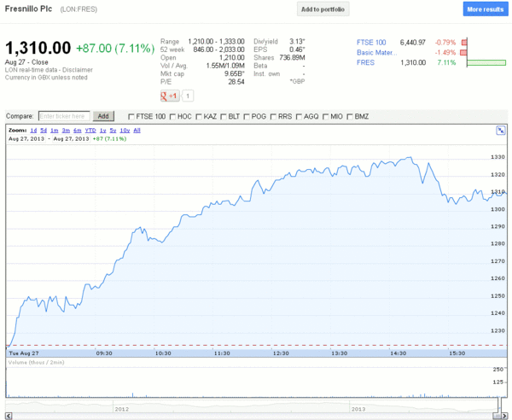
Task: Check the POG compare checkbox
Action: coord(247,117)
